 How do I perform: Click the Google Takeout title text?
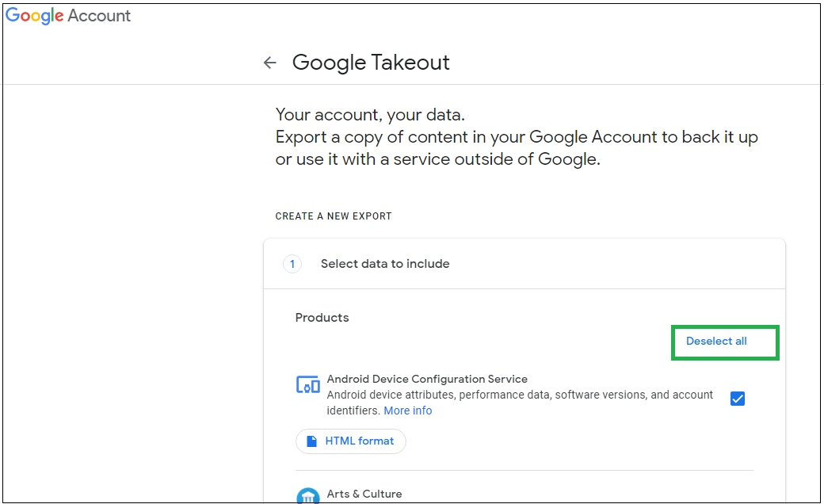[x=371, y=63]
